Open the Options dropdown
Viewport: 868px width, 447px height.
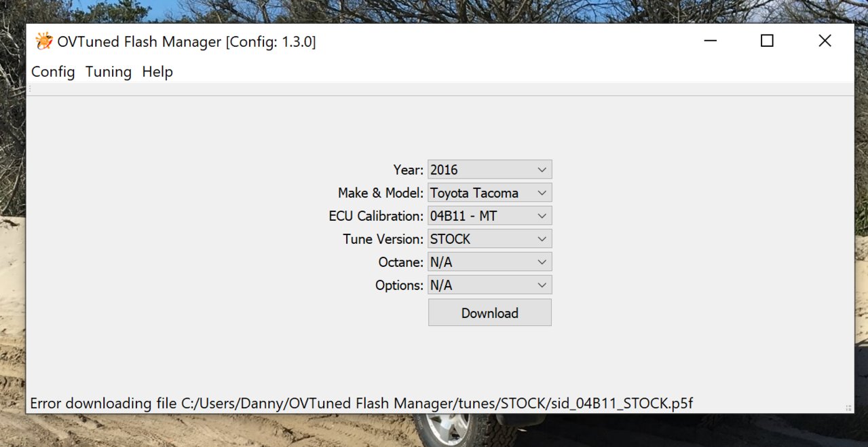click(x=489, y=285)
